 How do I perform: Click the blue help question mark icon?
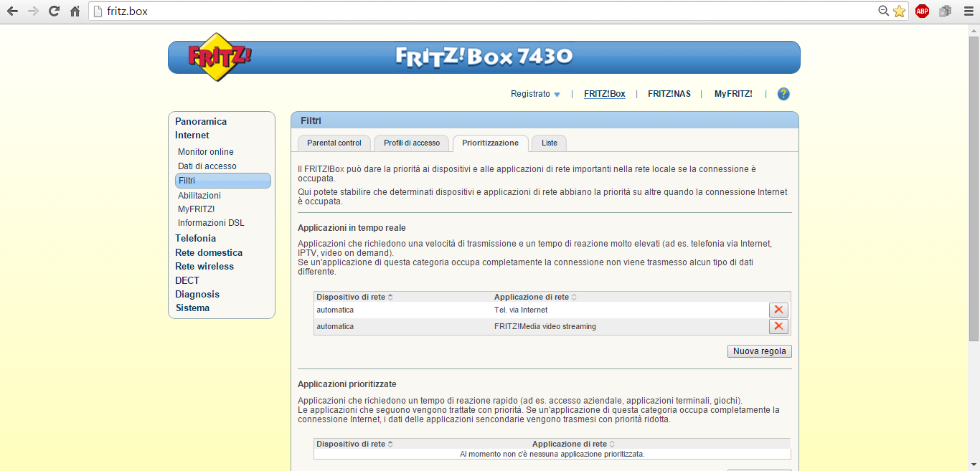point(783,94)
